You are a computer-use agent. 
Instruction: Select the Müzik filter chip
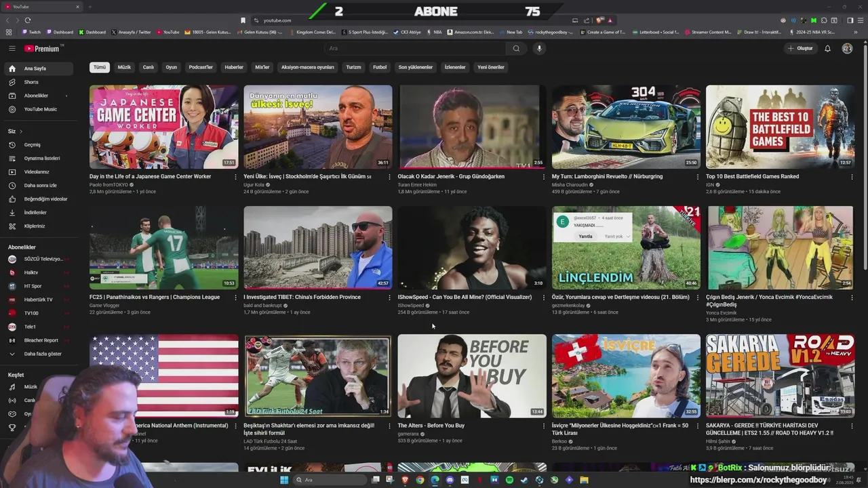click(124, 67)
